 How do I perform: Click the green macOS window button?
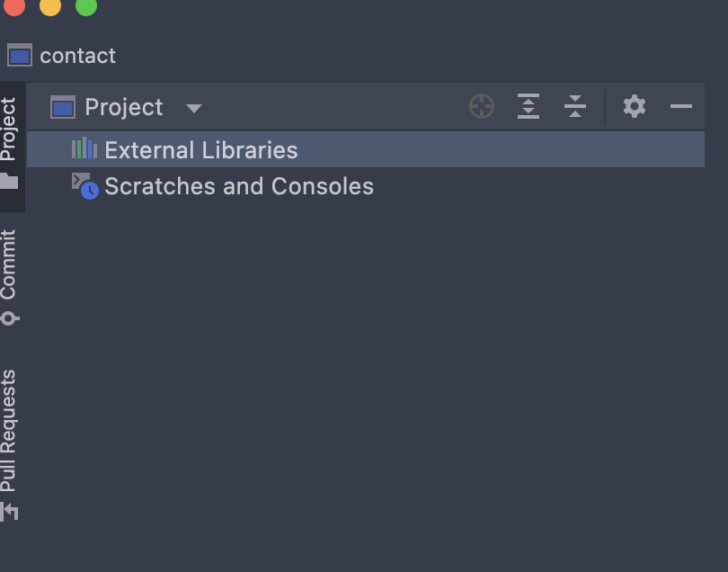pos(86,5)
